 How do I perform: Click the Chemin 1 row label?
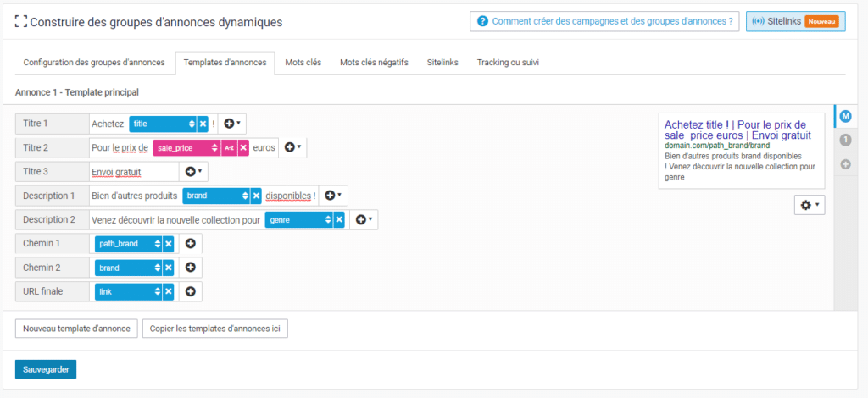(x=52, y=243)
